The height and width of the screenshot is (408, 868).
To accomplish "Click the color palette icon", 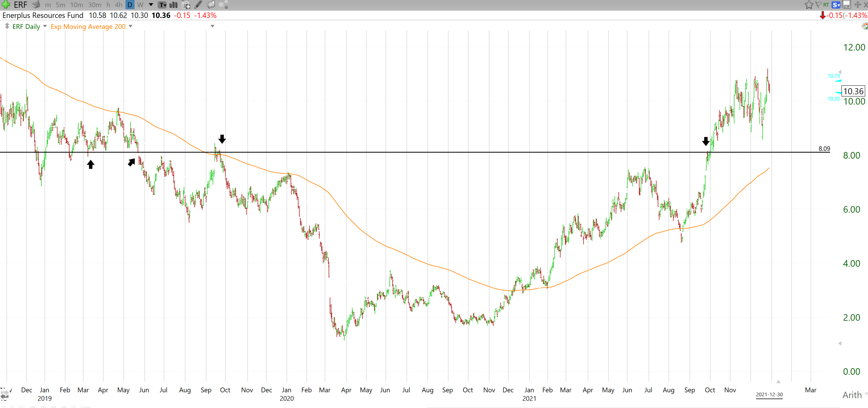I will [865, 26].
